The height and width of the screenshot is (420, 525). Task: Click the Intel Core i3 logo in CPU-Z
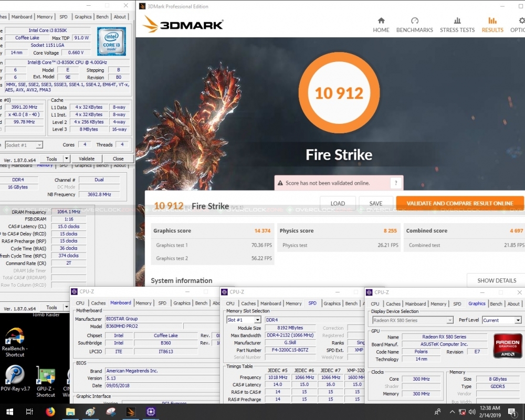[111, 41]
